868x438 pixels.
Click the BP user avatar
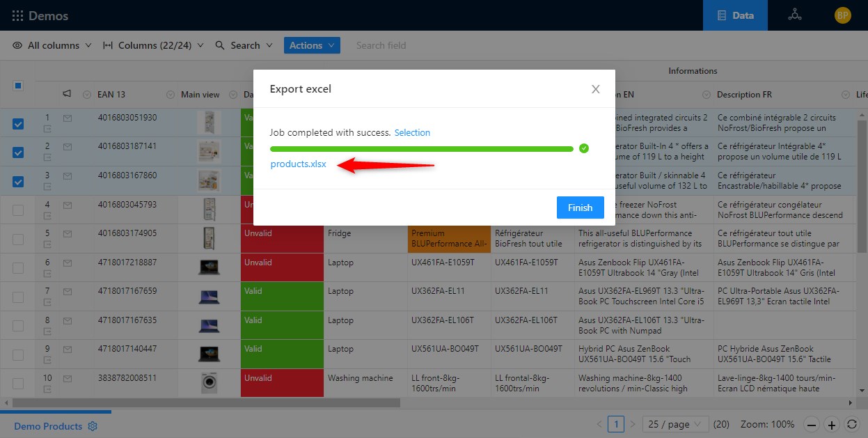click(842, 15)
